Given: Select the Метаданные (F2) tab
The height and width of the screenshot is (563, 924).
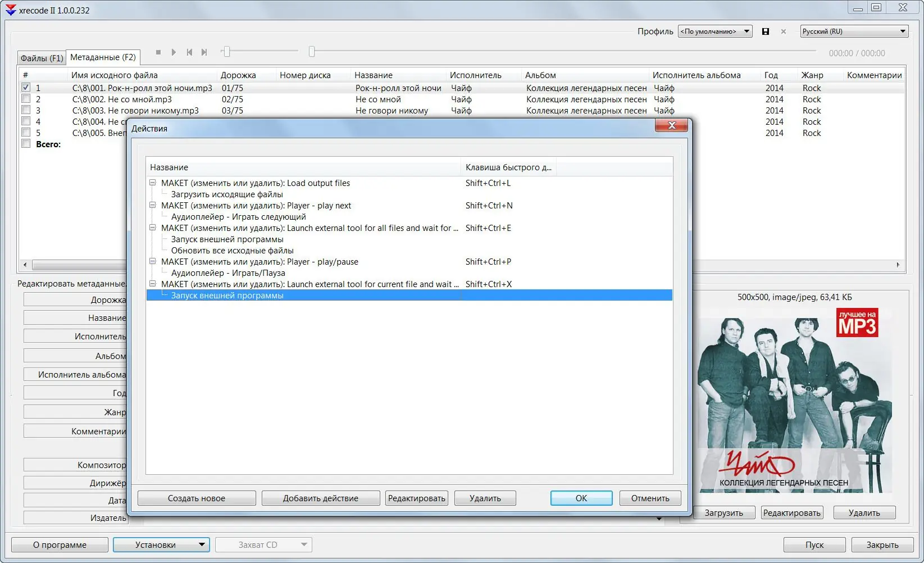Looking at the screenshot, I should click(104, 57).
